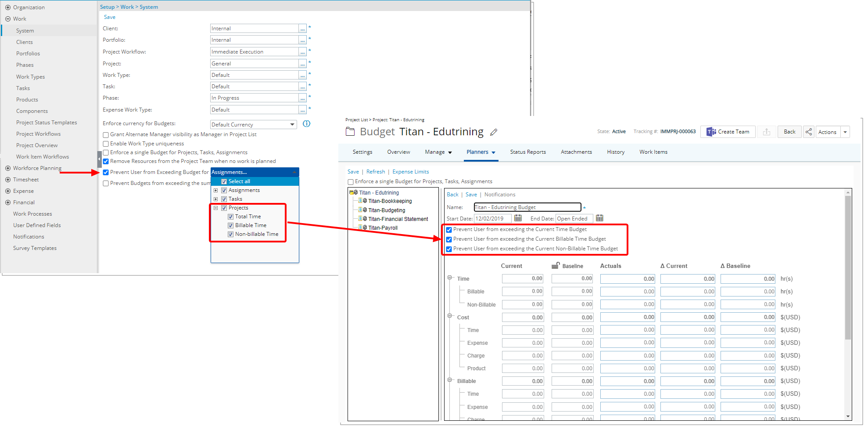868x430 pixels.
Task: Open the Attachments tab
Action: (x=576, y=152)
